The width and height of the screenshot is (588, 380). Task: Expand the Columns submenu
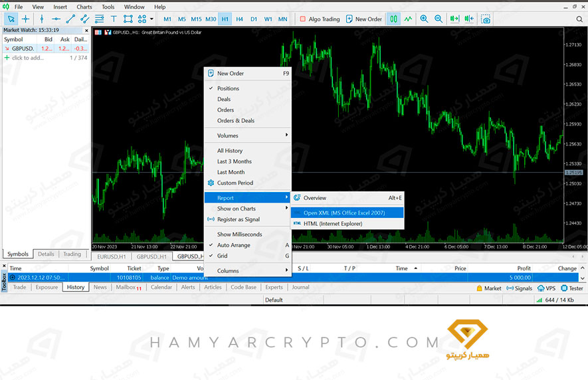(247, 271)
